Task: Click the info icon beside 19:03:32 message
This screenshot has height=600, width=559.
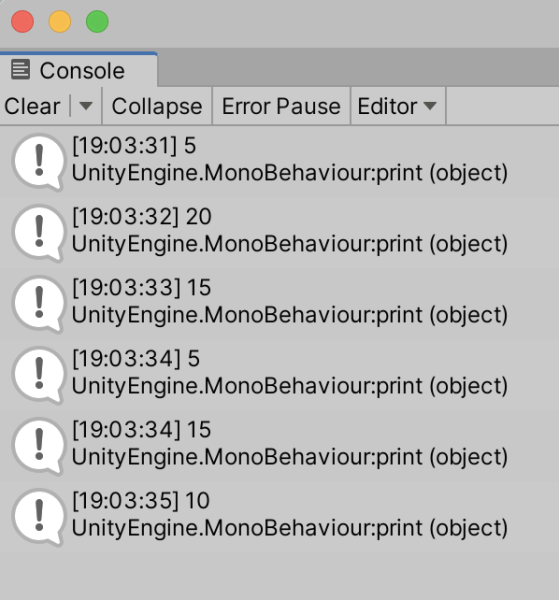Action: click(38, 233)
